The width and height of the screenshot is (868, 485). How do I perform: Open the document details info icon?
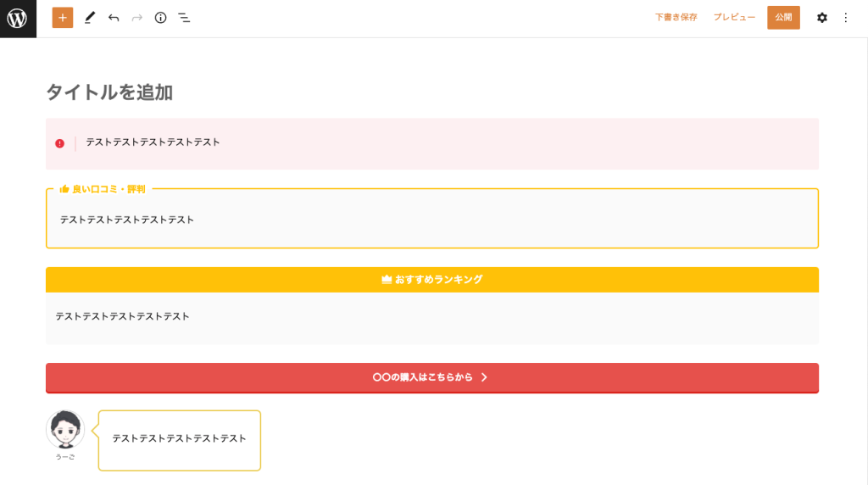[x=160, y=18]
